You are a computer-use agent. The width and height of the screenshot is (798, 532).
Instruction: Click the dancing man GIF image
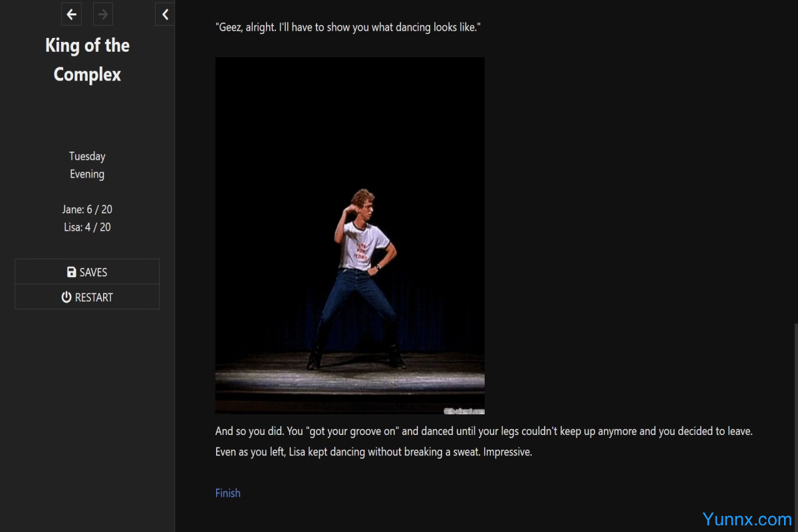tap(350, 235)
